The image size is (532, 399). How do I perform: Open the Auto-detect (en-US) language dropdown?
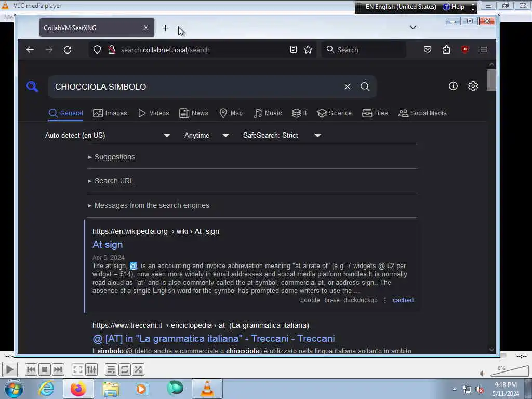[x=108, y=136]
